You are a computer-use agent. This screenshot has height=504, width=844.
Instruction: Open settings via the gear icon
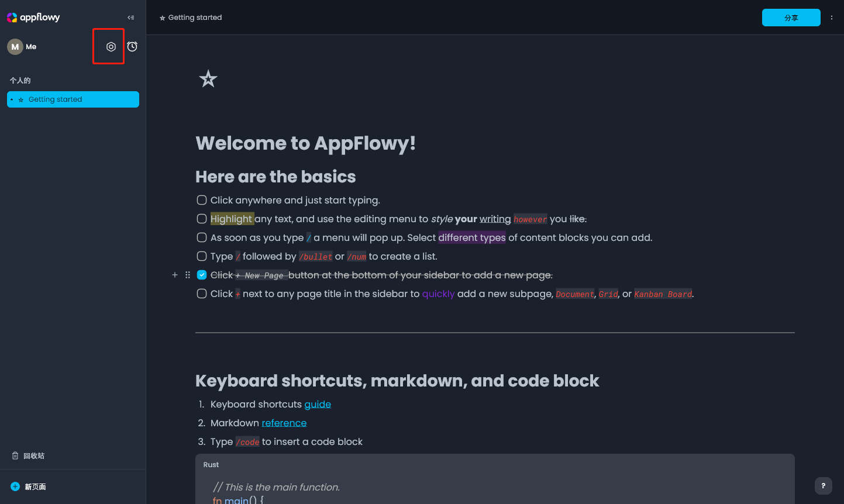click(x=111, y=47)
